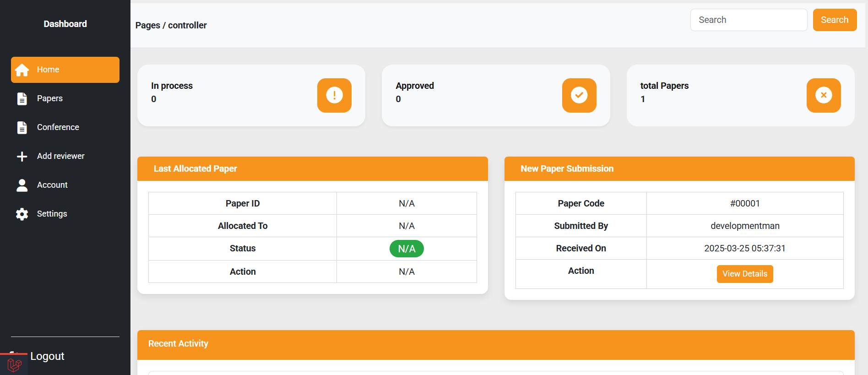Click the Settings gear icon

point(22,214)
